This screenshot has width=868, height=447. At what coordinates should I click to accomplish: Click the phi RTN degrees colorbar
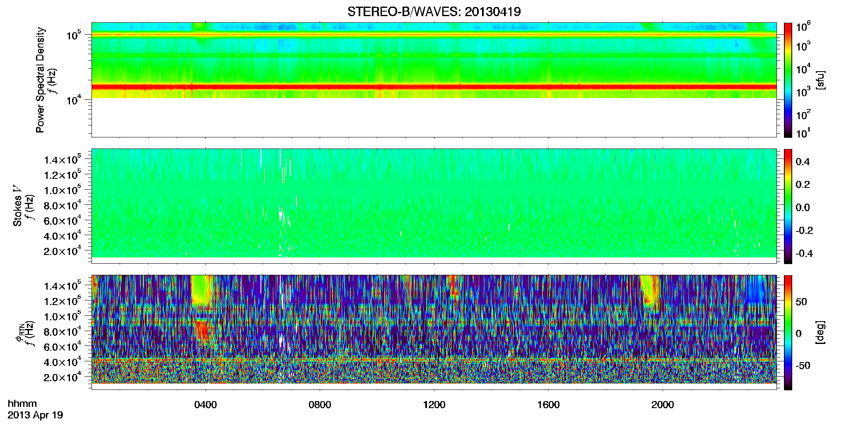(788, 332)
